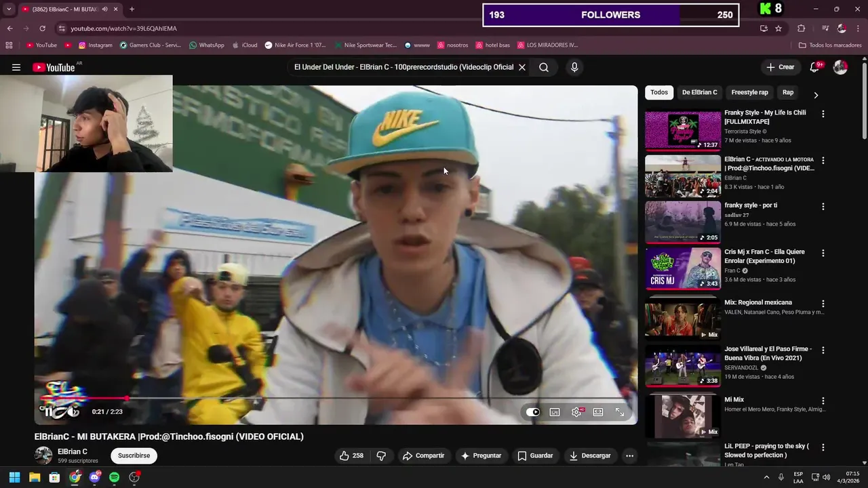Screen dimensions: 868x488
Task: Download video with Descargar button
Action: 590,455
